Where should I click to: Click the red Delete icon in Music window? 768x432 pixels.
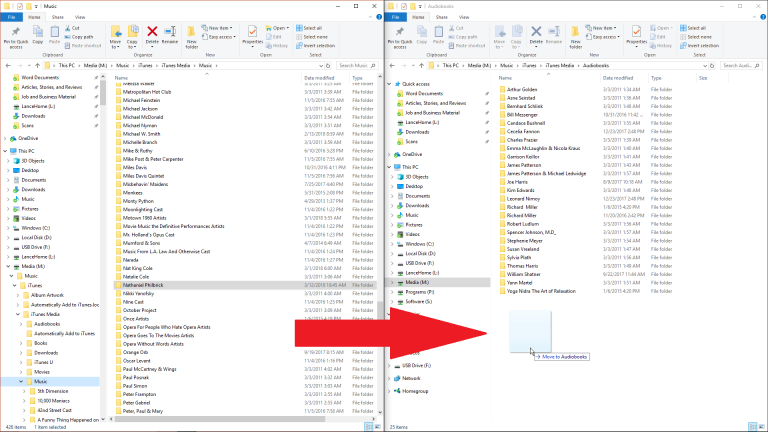(x=152, y=32)
